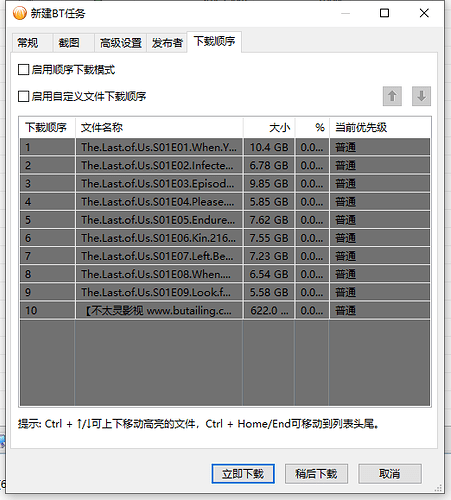Select file The.Last.of.Us.S01E07.Left.Be...
The height and width of the screenshot is (500, 451).
click(159, 256)
